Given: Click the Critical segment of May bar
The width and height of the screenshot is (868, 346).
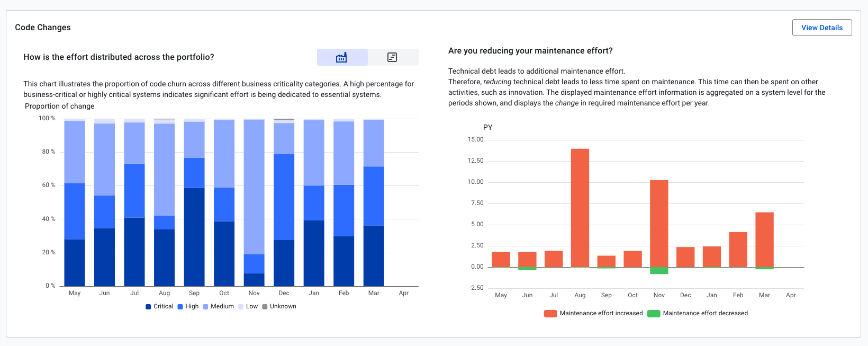Looking at the screenshot, I should 75,262.
